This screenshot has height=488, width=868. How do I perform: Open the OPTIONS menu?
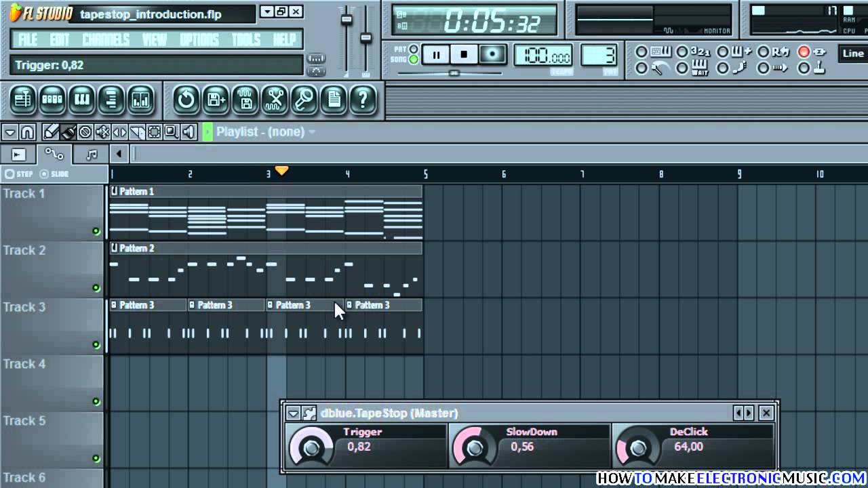199,39
